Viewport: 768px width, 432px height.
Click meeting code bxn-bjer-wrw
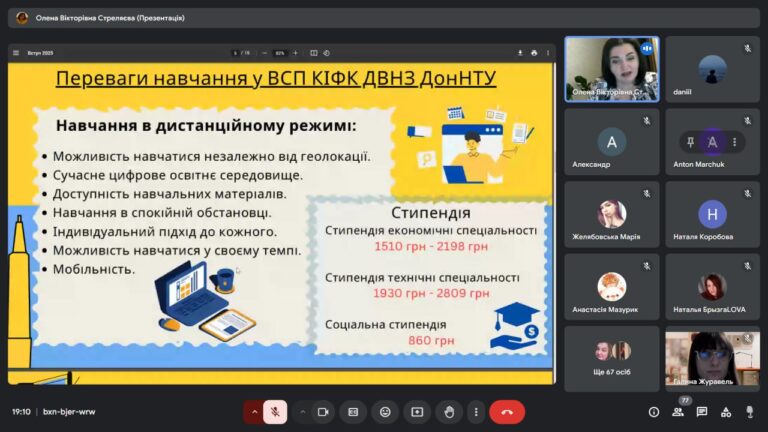click(69, 412)
